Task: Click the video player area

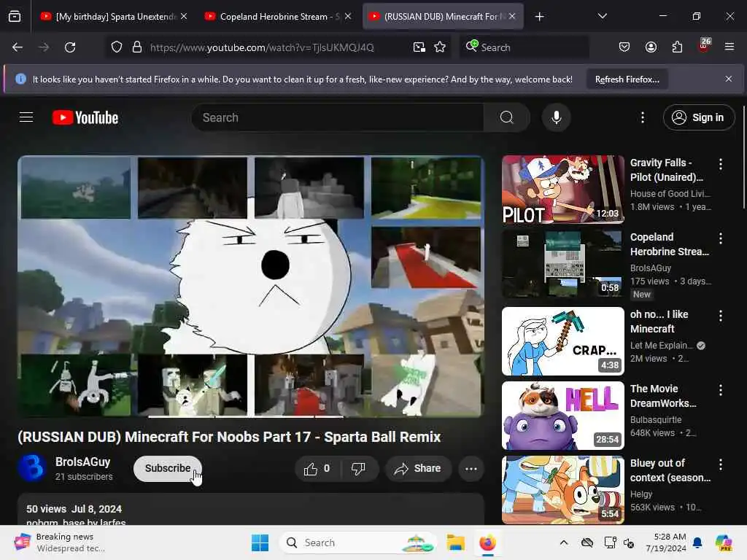Action: [x=251, y=287]
